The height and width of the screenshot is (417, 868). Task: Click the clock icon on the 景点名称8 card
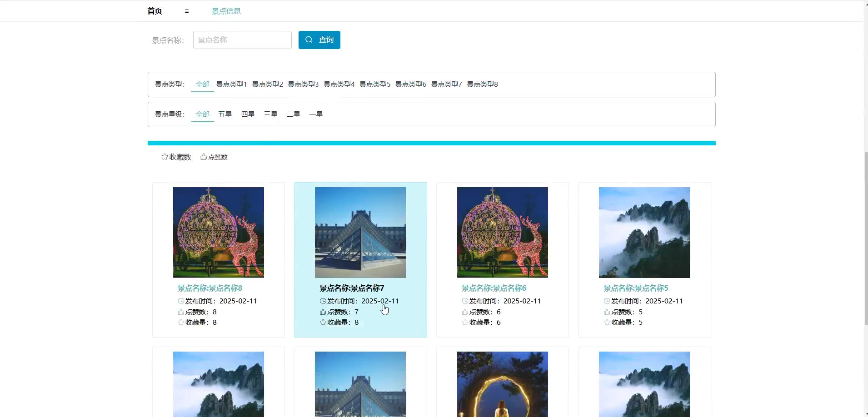(181, 301)
